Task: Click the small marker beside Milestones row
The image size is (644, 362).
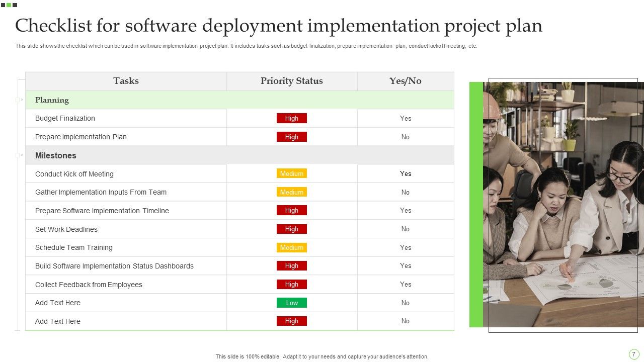Action: click(18, 155)
